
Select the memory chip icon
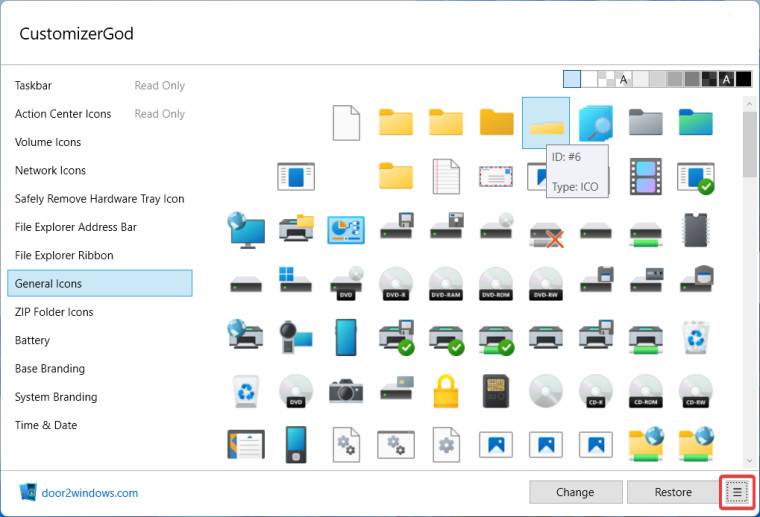(x=696, y=230)
